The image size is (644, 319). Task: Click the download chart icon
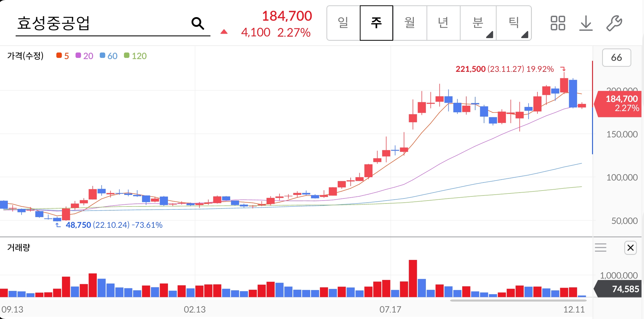(586, 23)
